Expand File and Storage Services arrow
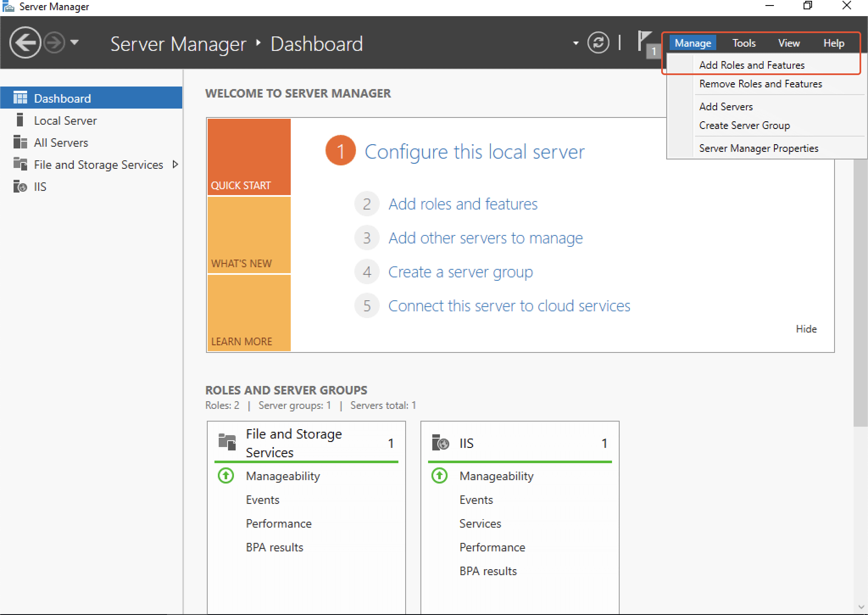Screen dimensions: 868x615 coord(175,164)
